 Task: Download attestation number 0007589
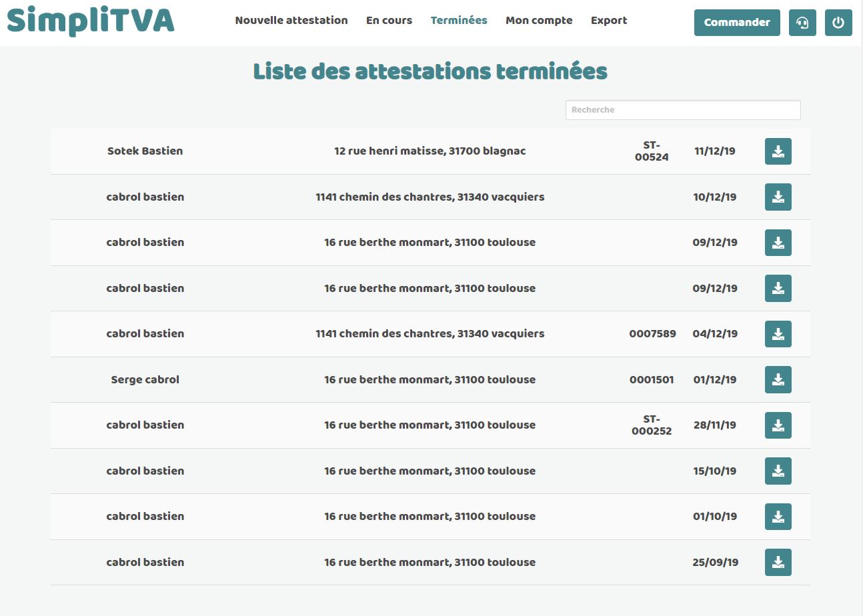click(778, 334)
